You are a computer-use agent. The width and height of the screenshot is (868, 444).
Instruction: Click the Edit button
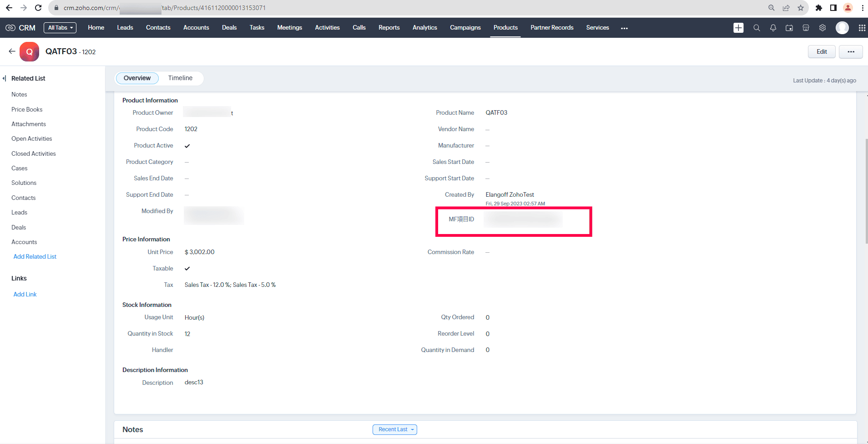tap(821, 51)
